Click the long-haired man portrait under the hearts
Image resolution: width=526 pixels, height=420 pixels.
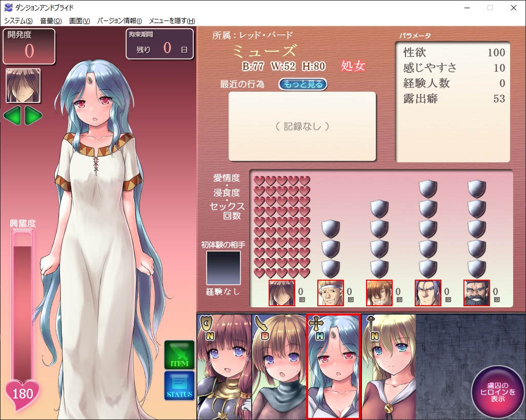[282, 293]
